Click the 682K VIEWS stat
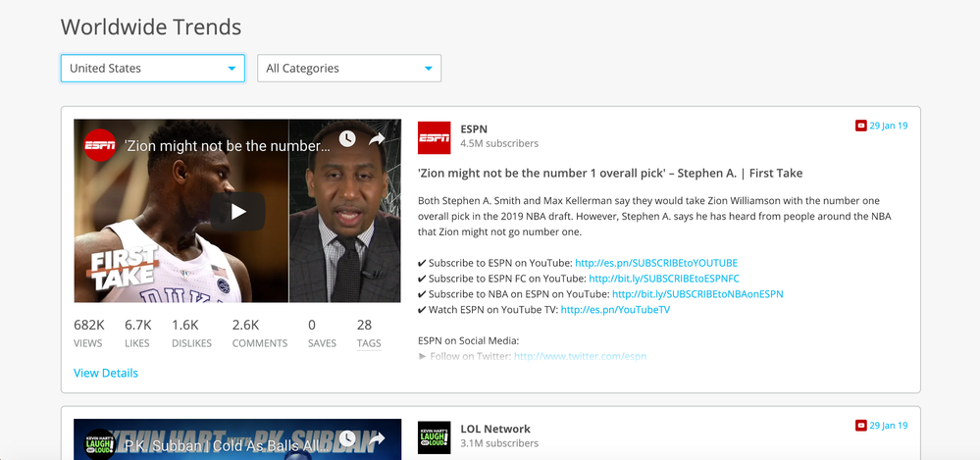Viewport: 980px width, 460px height. point(88,333)
